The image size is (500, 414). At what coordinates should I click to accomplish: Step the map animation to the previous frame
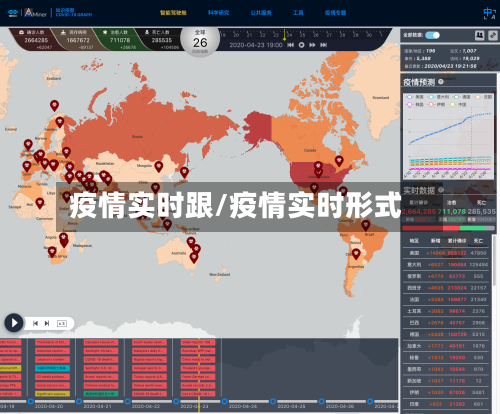point(35,323)
